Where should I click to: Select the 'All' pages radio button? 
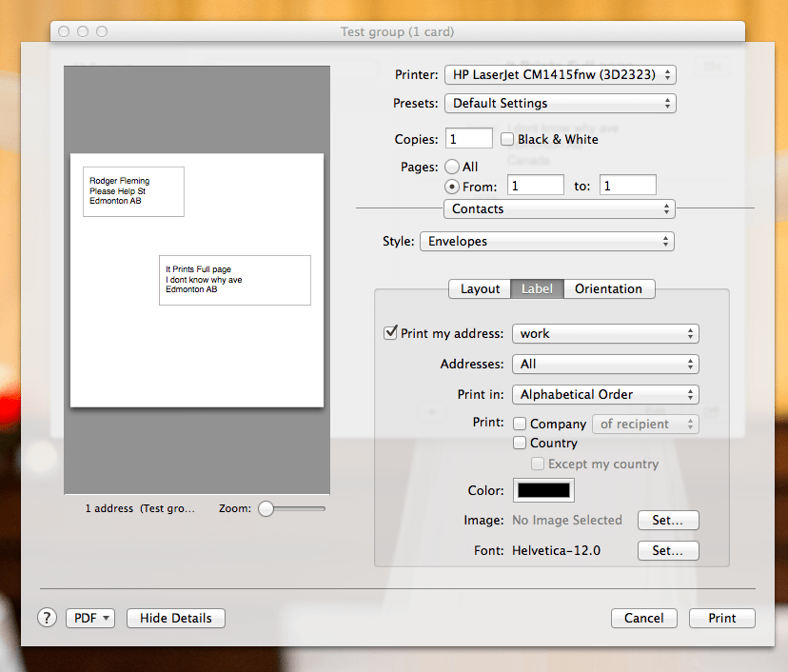coord(452,166)
